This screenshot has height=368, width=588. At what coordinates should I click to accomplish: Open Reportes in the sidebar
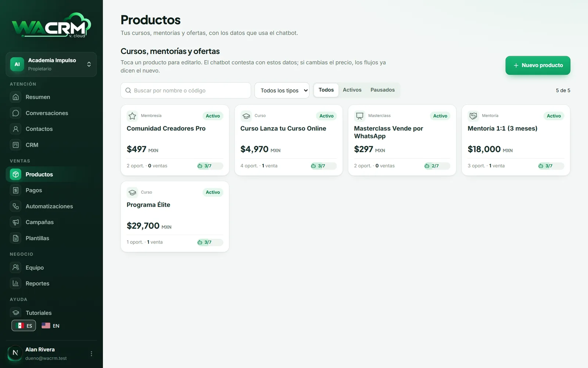click(x=51, y=283)
